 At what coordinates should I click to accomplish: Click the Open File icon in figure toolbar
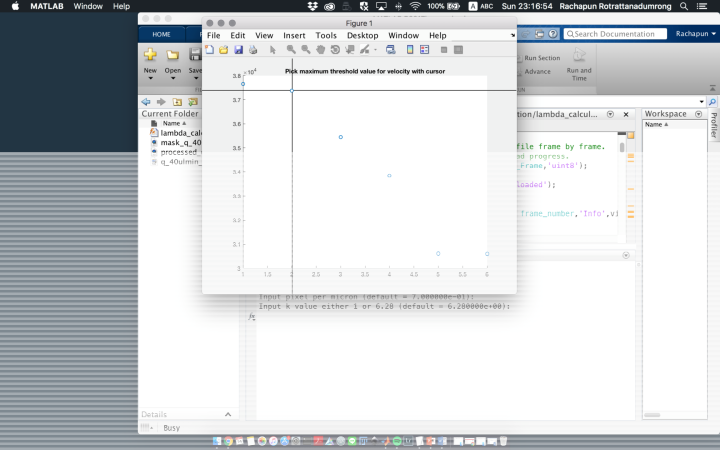223,49
